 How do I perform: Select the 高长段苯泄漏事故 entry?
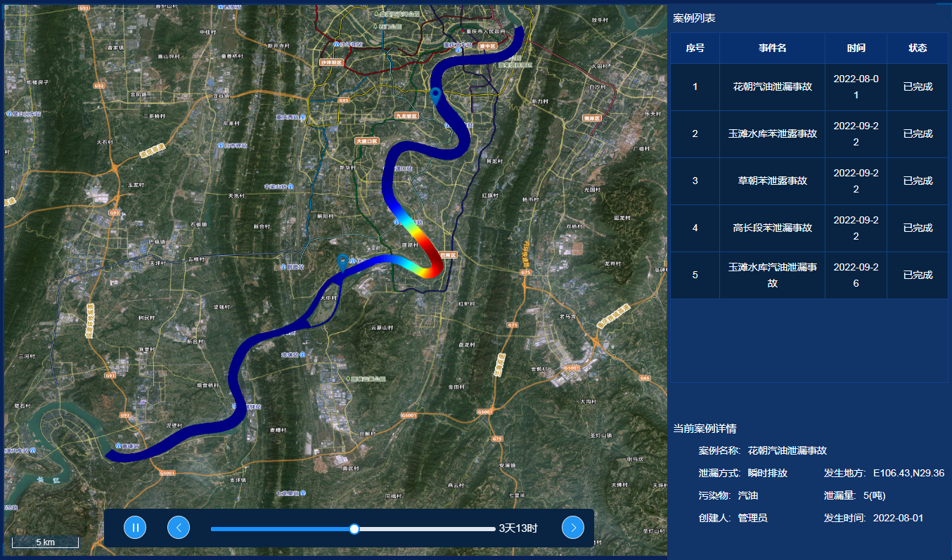pos(772,228)
